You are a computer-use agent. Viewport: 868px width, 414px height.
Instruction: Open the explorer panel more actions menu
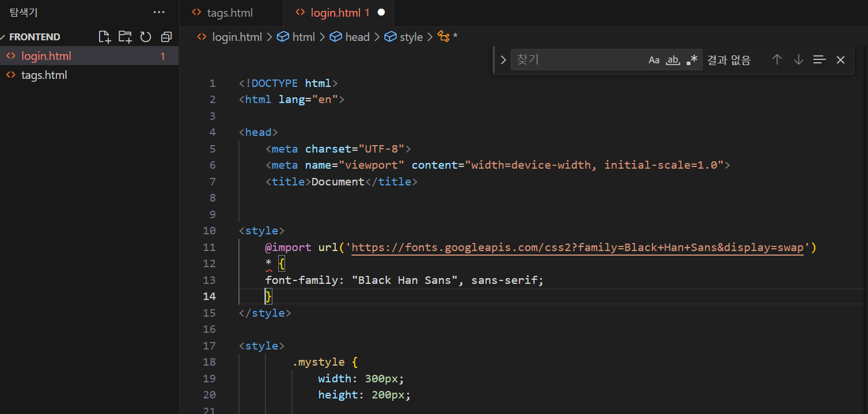pyautogui.click(x=159, y=12)
